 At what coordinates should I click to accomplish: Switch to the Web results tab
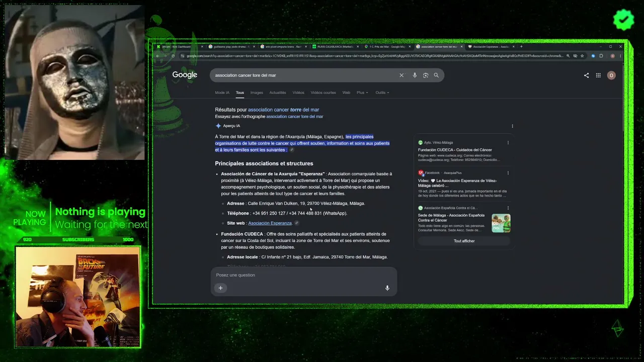(346, 93)
